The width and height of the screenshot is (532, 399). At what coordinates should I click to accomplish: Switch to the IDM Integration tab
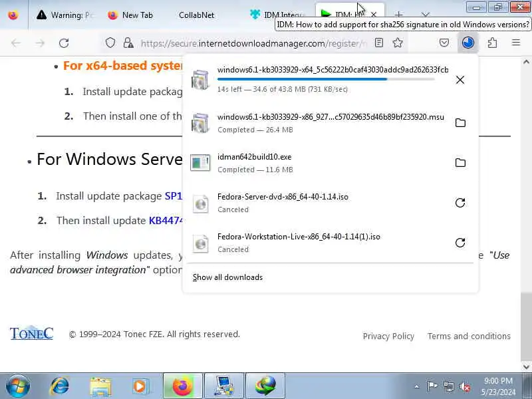278,15
